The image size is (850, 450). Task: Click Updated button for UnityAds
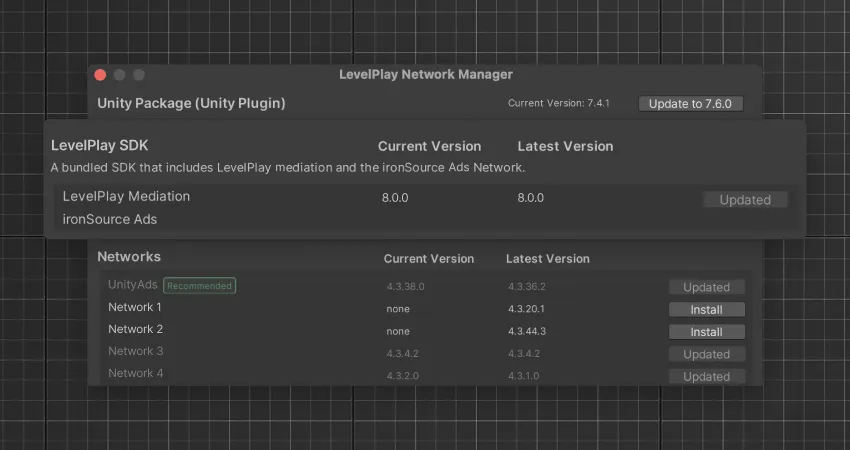pyautogui.click(x=706, y=287)
